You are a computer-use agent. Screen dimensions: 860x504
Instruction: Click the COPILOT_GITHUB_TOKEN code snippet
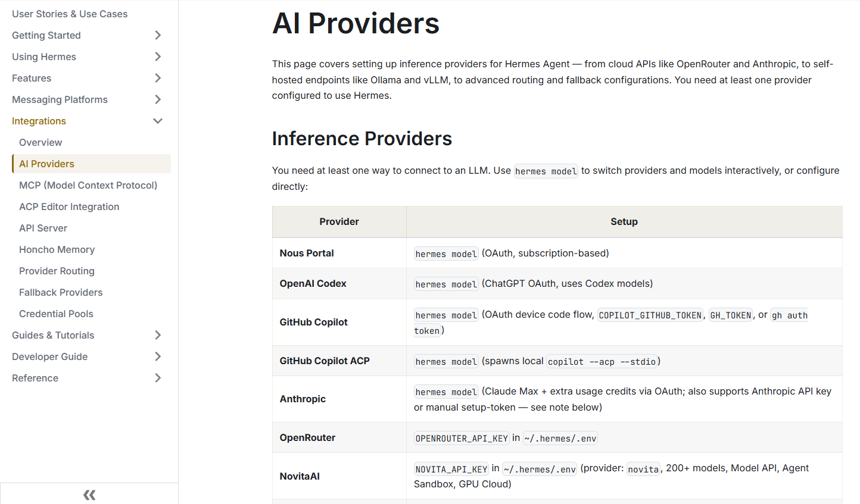[x=650, y=315]
